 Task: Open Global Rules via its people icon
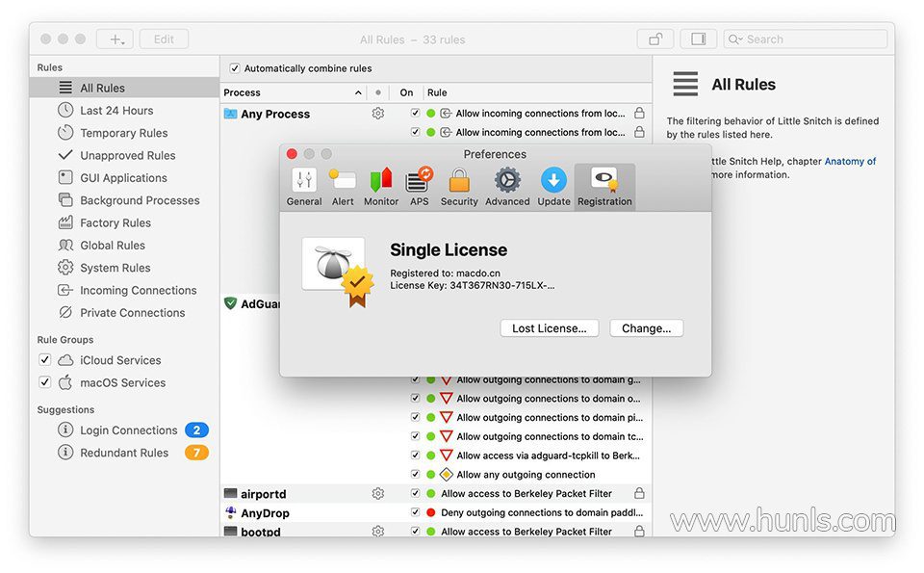[65, 245]
